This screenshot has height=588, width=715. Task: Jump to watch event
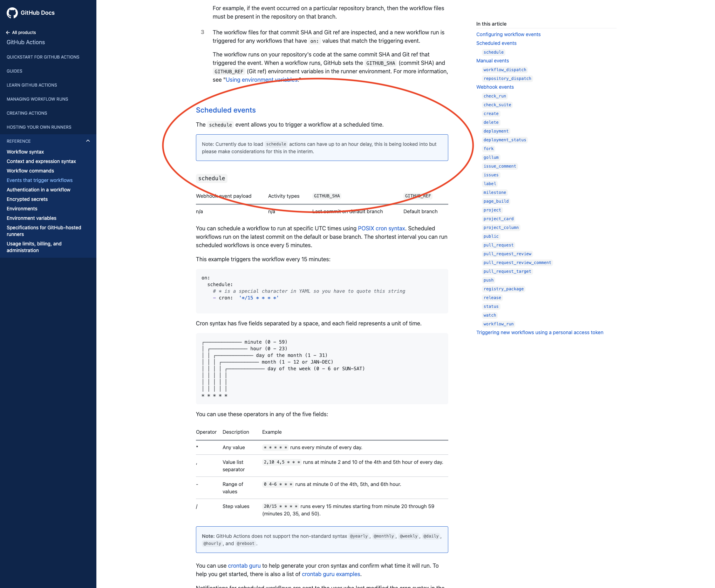(x=490, y=315)
